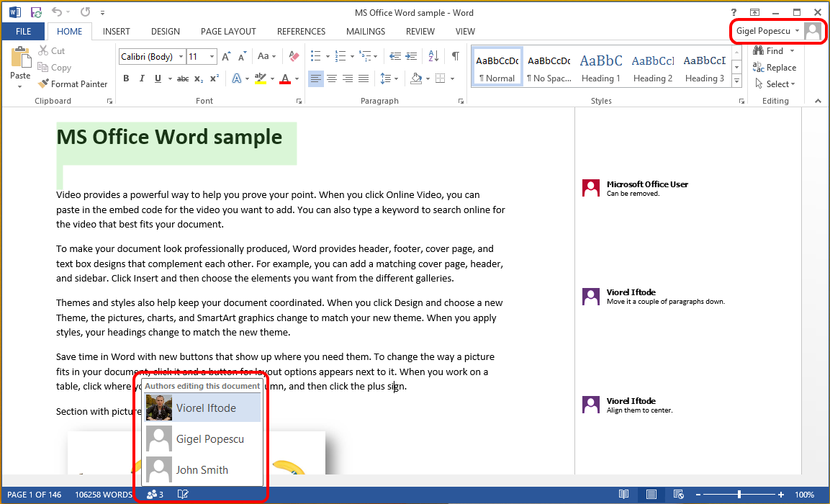Switch to the PAGE LAYOUT tab
The width and height of the screenshot is (830, 504).
228,31
